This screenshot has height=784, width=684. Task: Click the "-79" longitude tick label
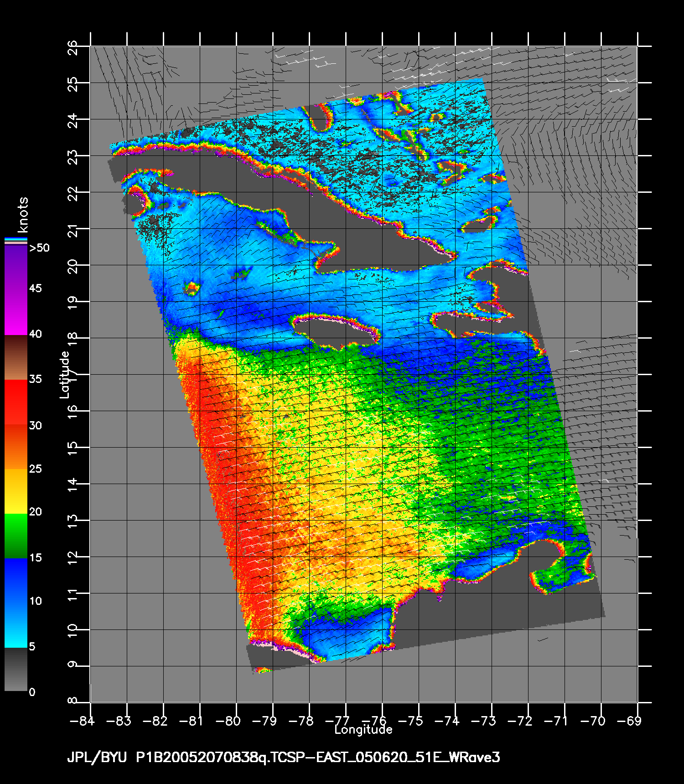tap(264, 721)
